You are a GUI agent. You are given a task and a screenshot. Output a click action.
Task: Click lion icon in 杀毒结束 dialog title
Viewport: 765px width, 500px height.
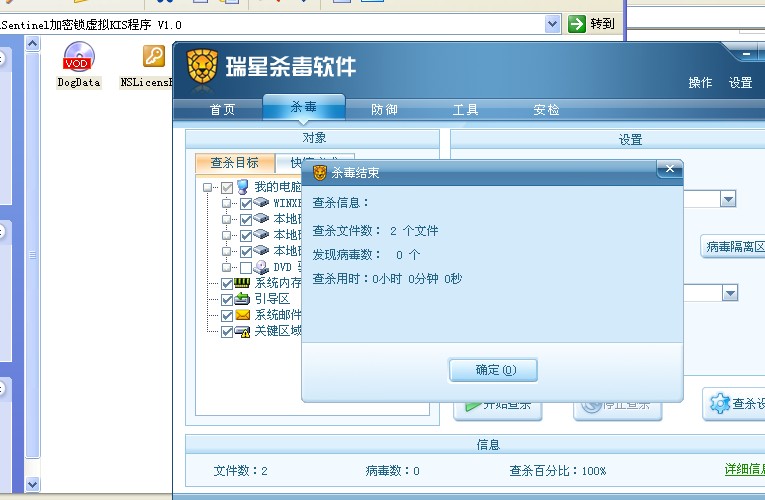click(320, 173)
